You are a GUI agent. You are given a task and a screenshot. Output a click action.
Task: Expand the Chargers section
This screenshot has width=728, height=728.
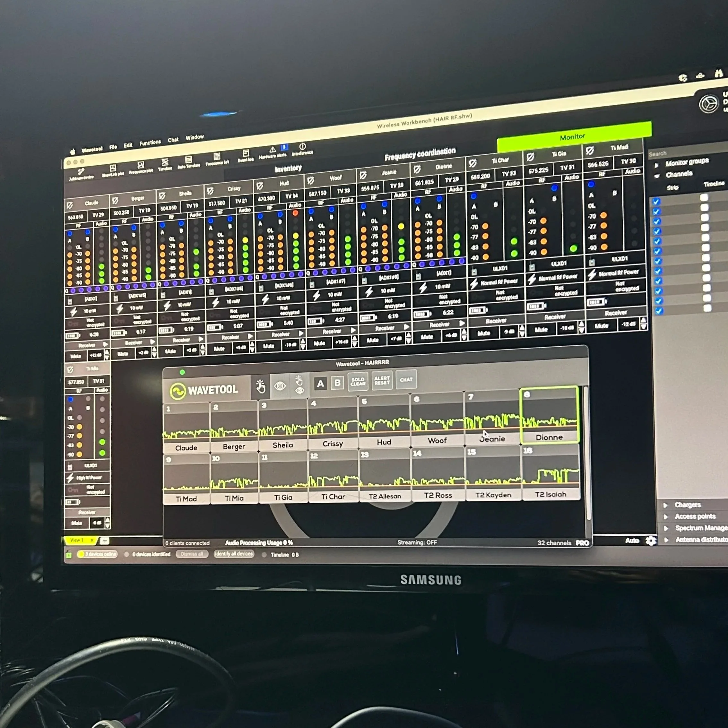tap(666, 505)
